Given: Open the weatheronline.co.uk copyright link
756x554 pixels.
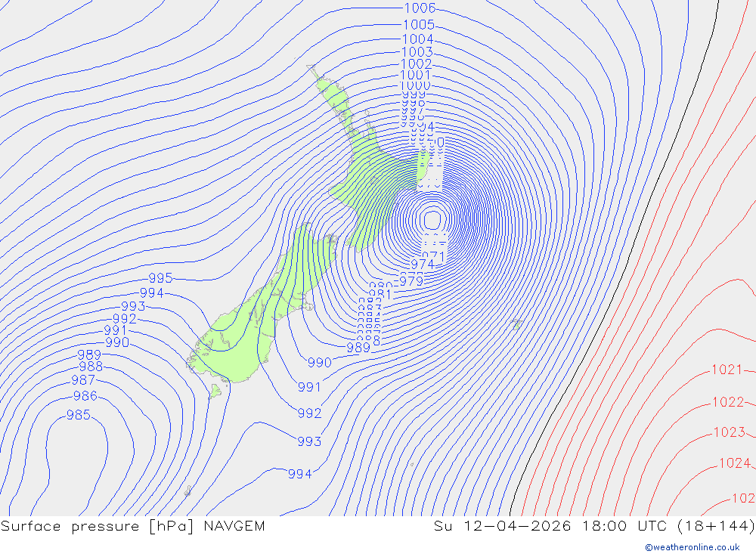Looking at the screenshot, I should (x=692, y=547).
